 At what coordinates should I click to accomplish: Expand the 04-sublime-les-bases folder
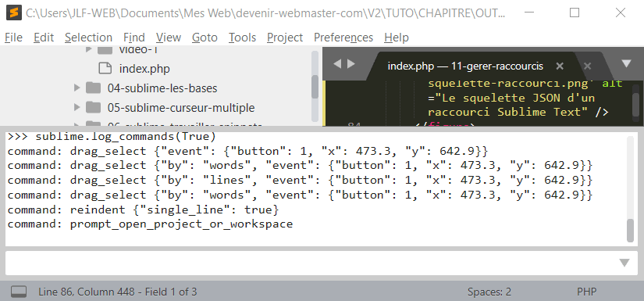tap(76, 88)
